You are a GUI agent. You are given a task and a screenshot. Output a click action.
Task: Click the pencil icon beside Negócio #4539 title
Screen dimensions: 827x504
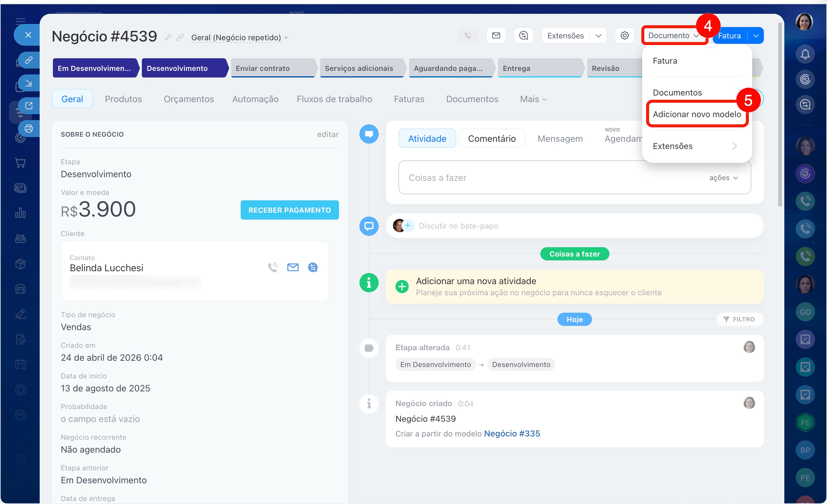[168, 37]
